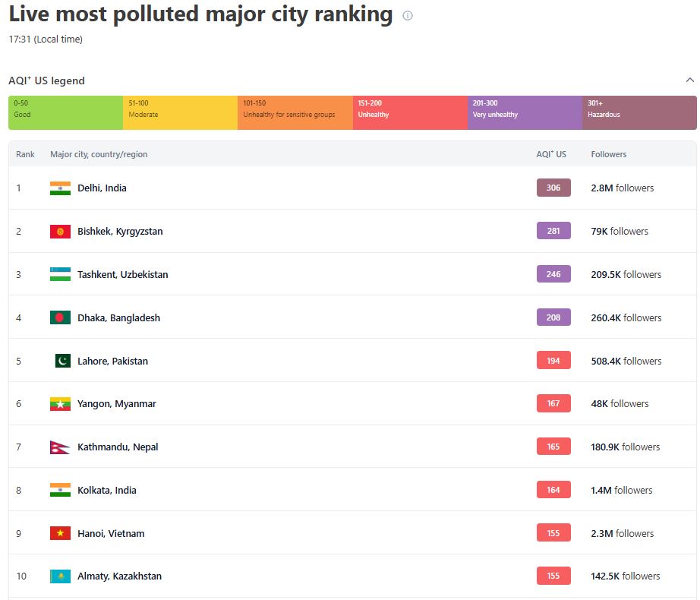Click the Nepal flag icon

[60, 447]
